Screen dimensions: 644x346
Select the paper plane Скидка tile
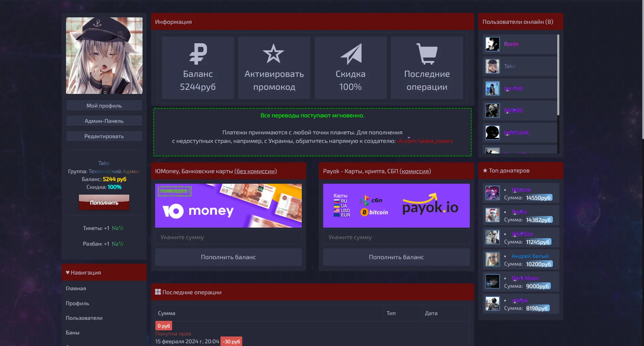click(x=350, y=68)
